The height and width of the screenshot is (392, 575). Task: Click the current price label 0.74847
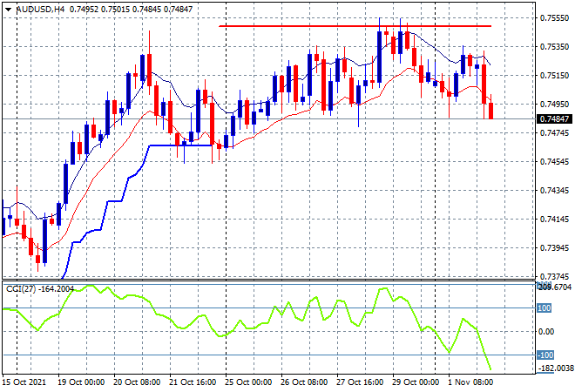pyautogui.click(x=554, y=118)
